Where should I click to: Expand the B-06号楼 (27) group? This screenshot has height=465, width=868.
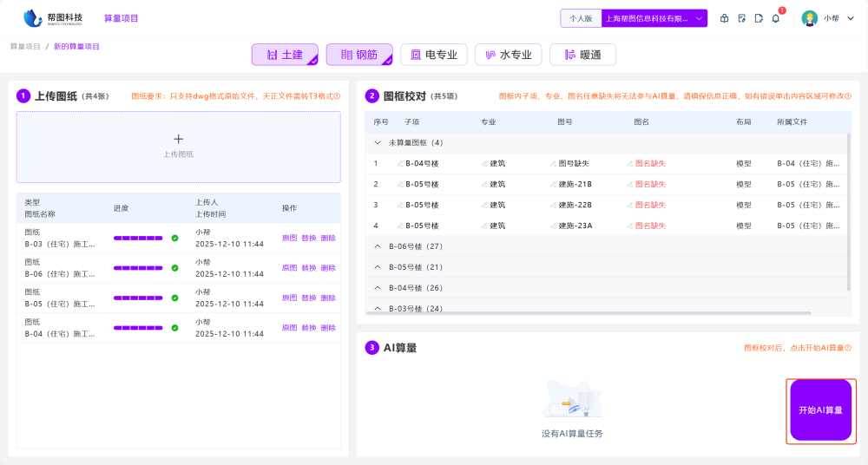click(x=378, y=246)
